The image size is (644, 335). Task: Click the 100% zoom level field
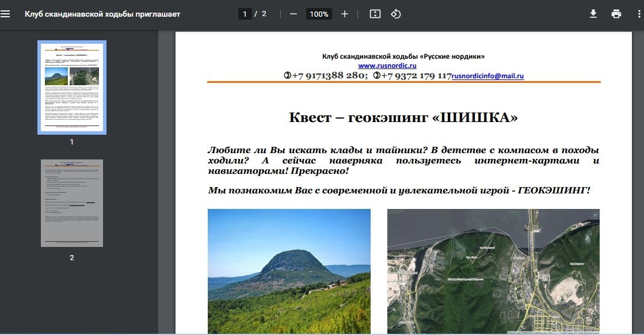[x=319, y=14]
